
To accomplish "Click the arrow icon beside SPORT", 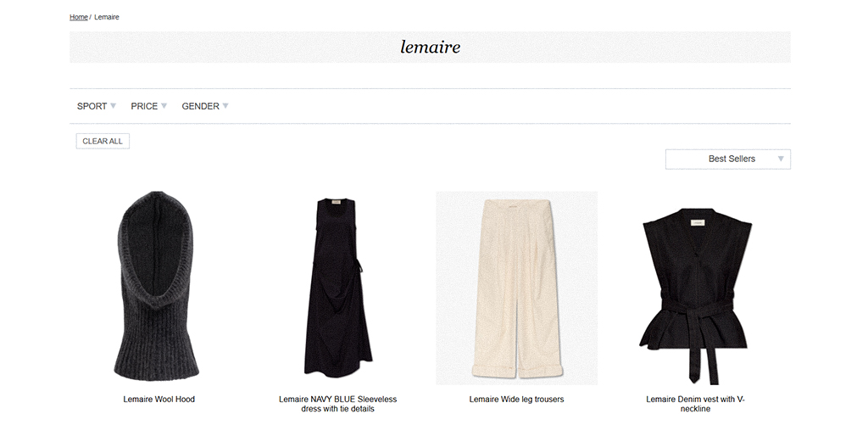I will [114, 106].
